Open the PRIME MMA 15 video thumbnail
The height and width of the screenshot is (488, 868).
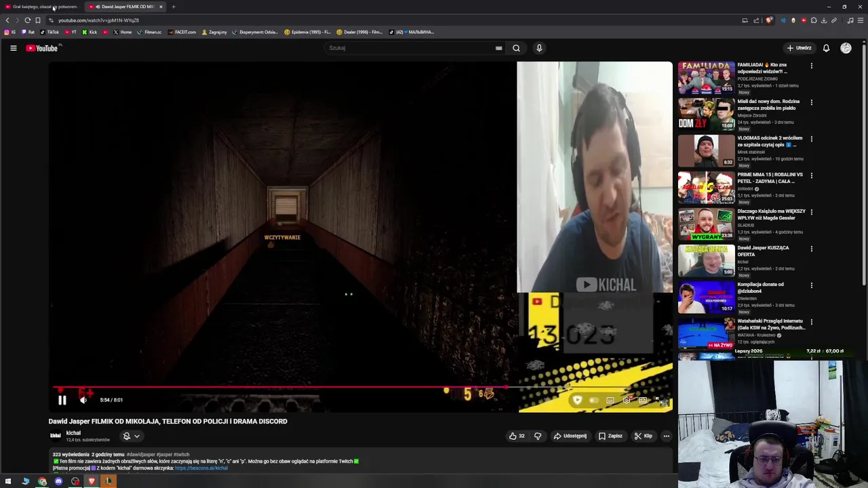[706, 188]
